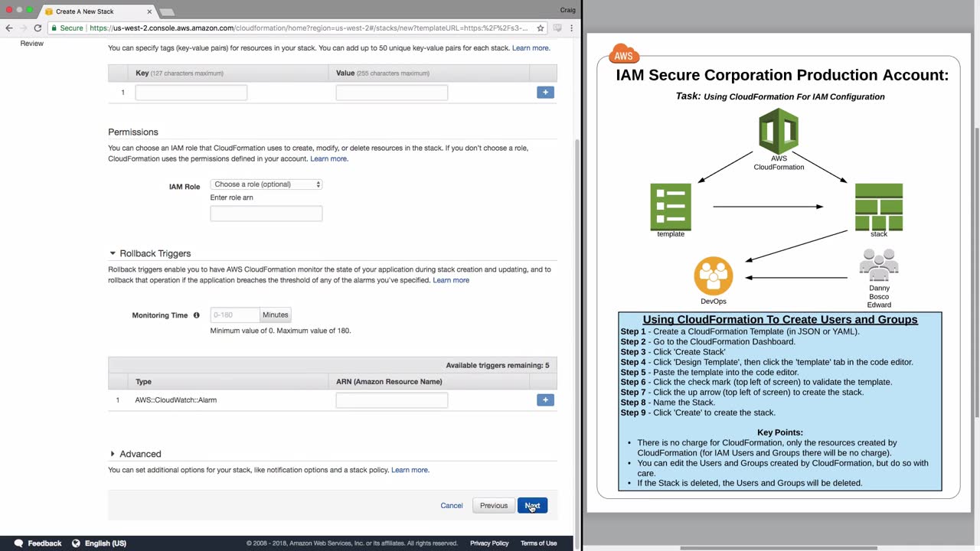Click the AWS cloud logo on the slide

(x=624, y=55)
